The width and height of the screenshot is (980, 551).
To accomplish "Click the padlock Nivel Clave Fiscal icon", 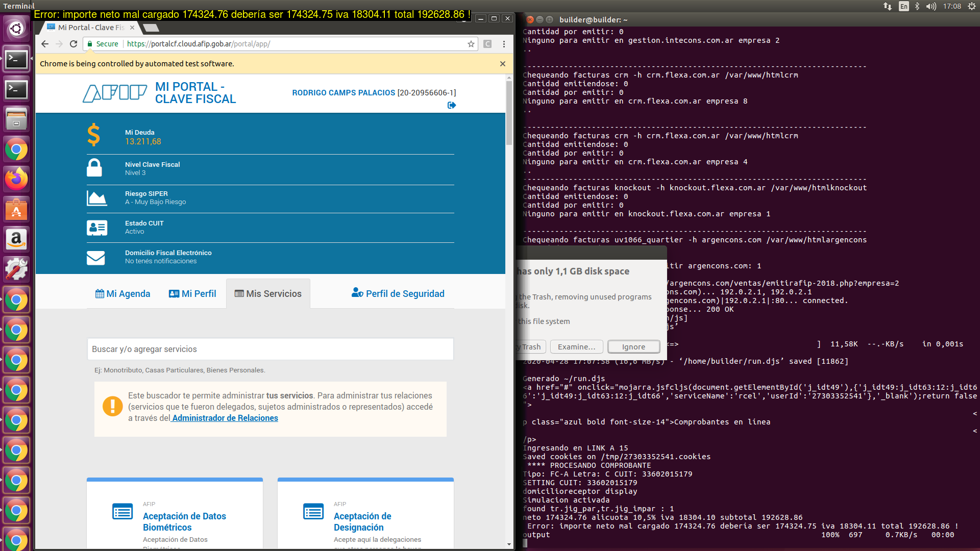I will pyautogui.click(x=94, y=167).
